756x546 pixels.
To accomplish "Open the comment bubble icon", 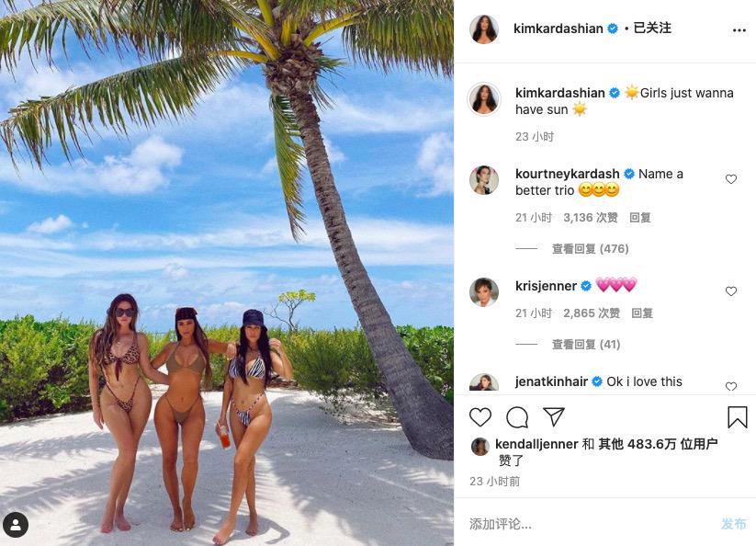I will click(x=517, y=417).
